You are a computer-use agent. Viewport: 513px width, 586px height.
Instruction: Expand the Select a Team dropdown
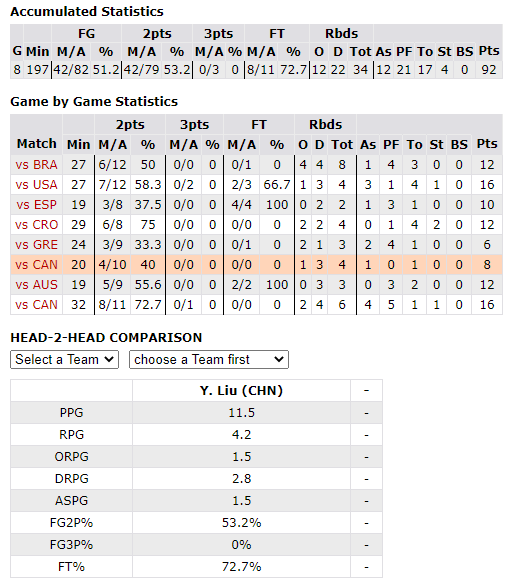click(64, 360)
